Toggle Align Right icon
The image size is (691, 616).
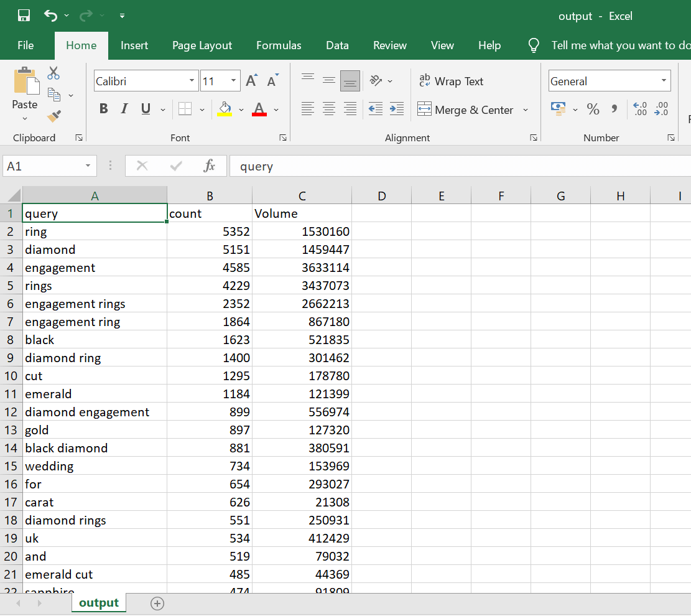click(x=350, y=108)
